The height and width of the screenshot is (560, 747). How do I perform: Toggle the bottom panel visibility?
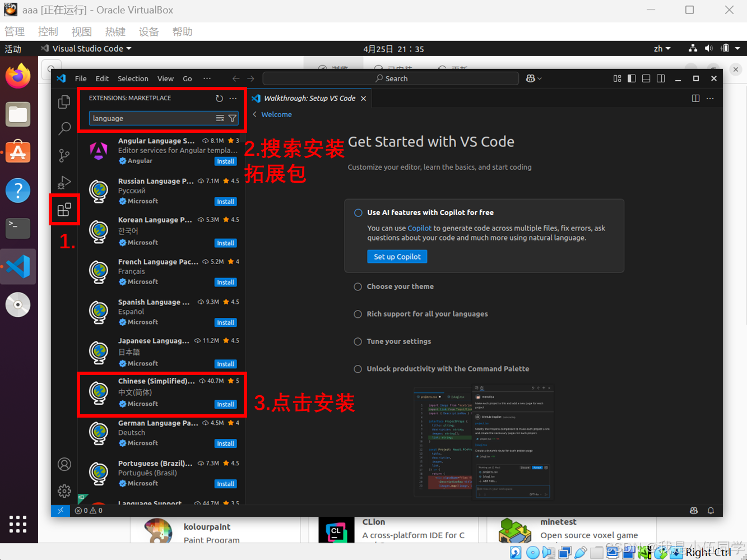click(x=646, y=78)
